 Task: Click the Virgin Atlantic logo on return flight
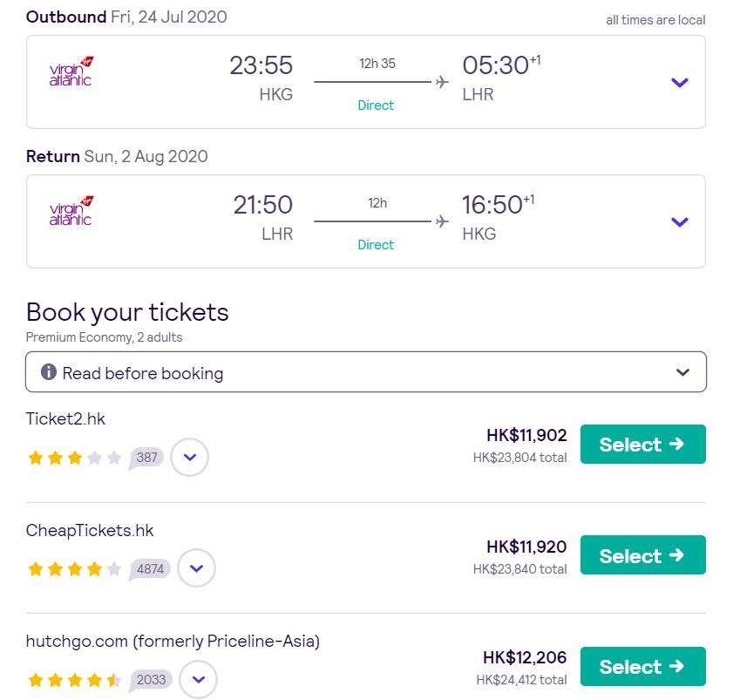71,210
